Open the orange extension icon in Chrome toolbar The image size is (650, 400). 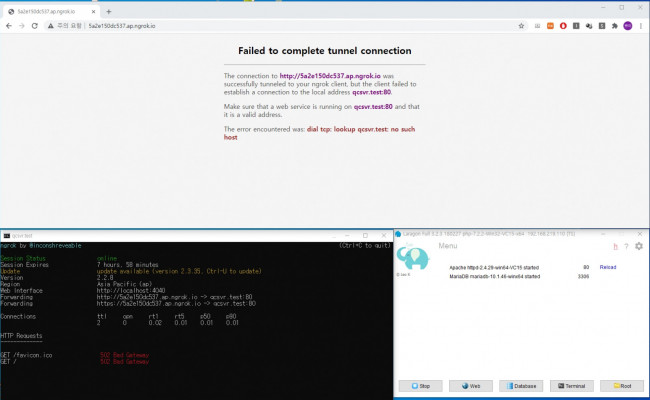pyautogui.click(x=550, y=26)
